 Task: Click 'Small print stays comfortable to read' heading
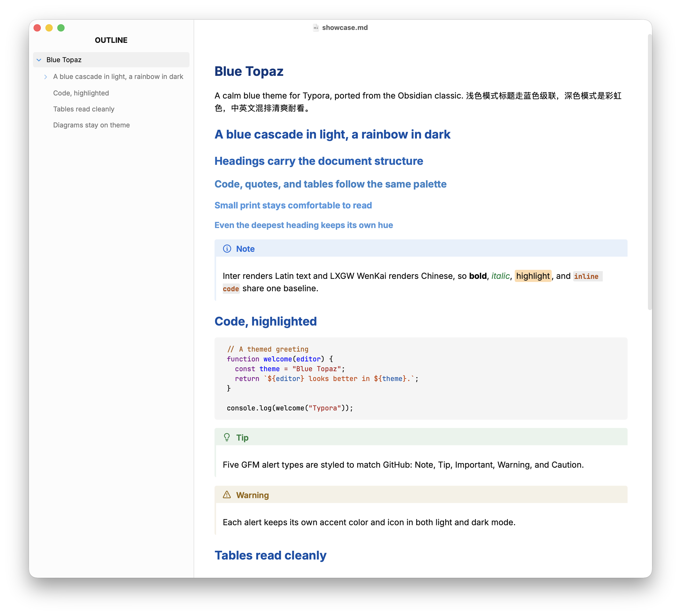pos(293,205)
